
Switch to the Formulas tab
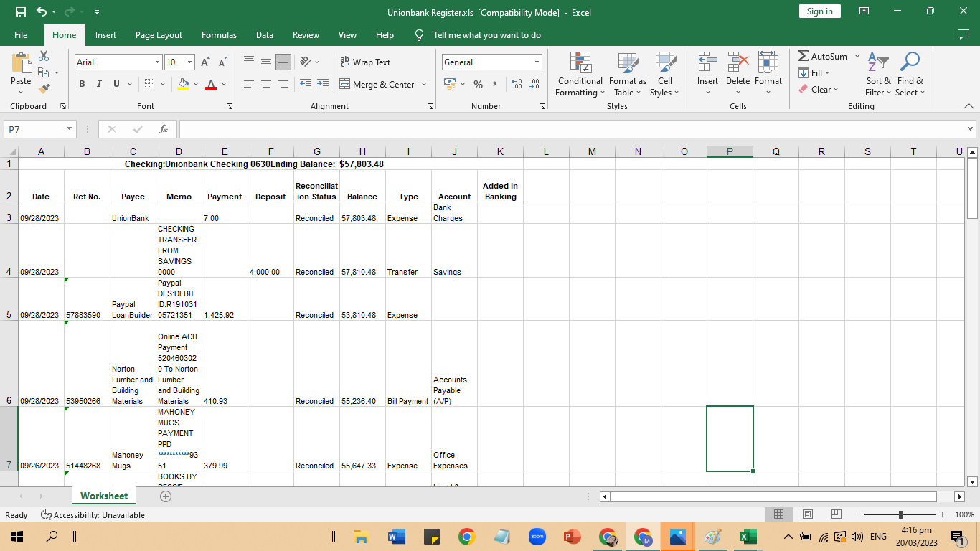tap(219, 34)
